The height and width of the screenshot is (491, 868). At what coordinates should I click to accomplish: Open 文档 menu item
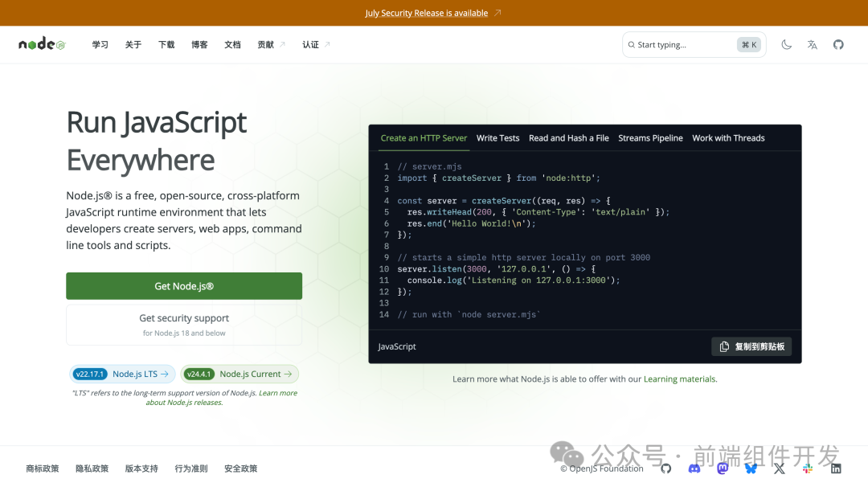[232, 45]
